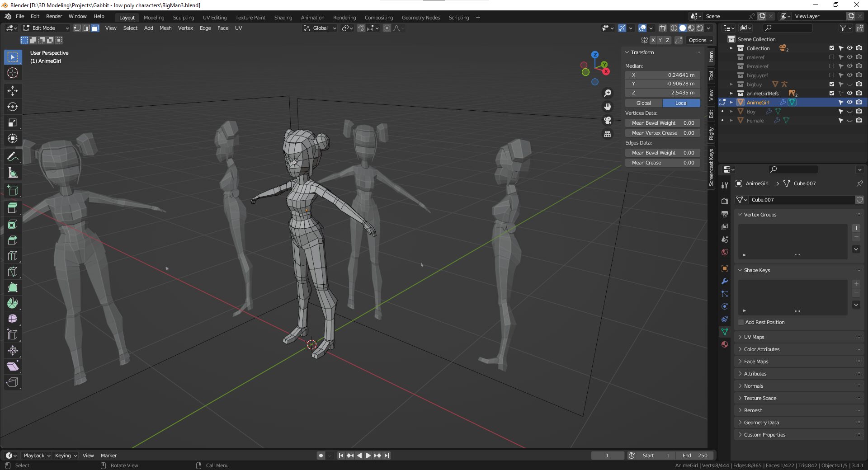Enable the maleref collection checkbox
The image size is (868, 470).
[x=831, y=57]
